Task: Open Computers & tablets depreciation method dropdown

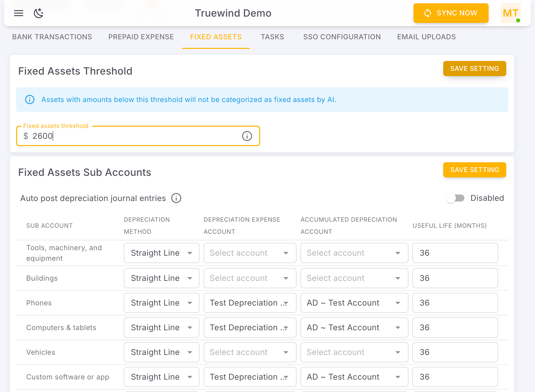Action: pos(161,328)
